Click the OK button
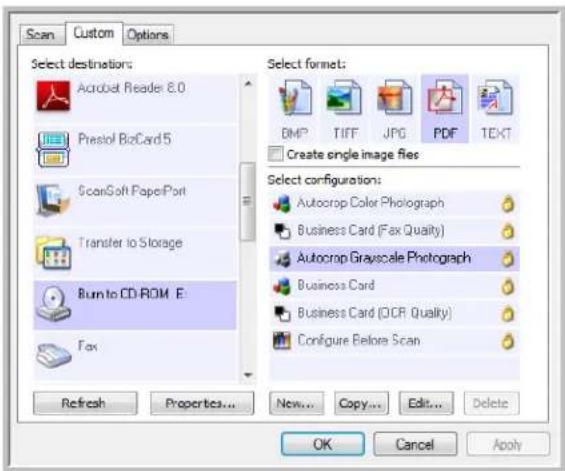This screenshot has height=471, width=565. point(322,444)
